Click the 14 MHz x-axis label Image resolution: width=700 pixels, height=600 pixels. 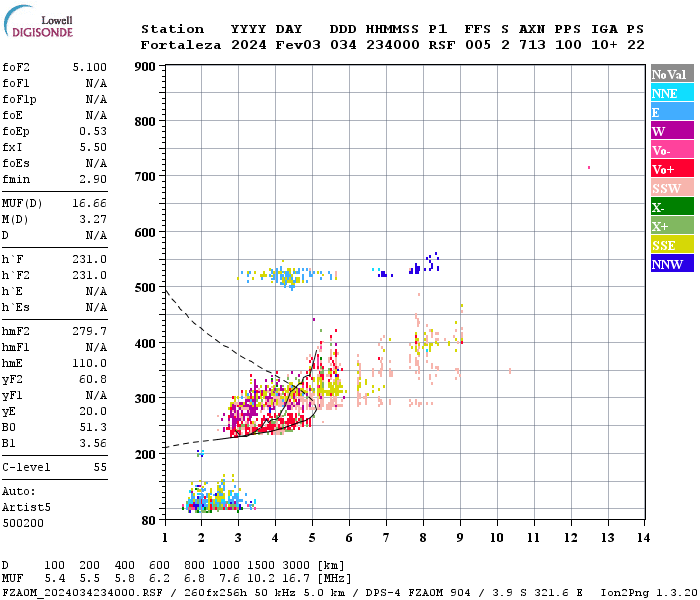[643, 538]
